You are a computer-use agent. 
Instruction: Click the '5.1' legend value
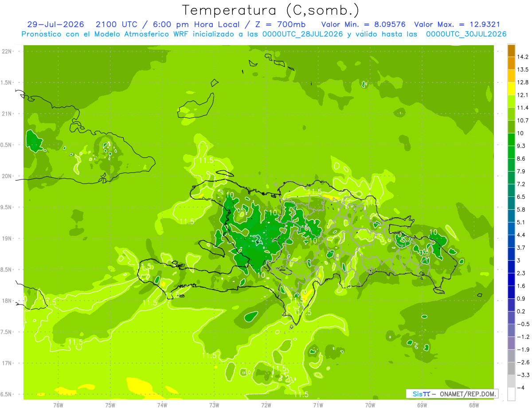click(521, 222)
